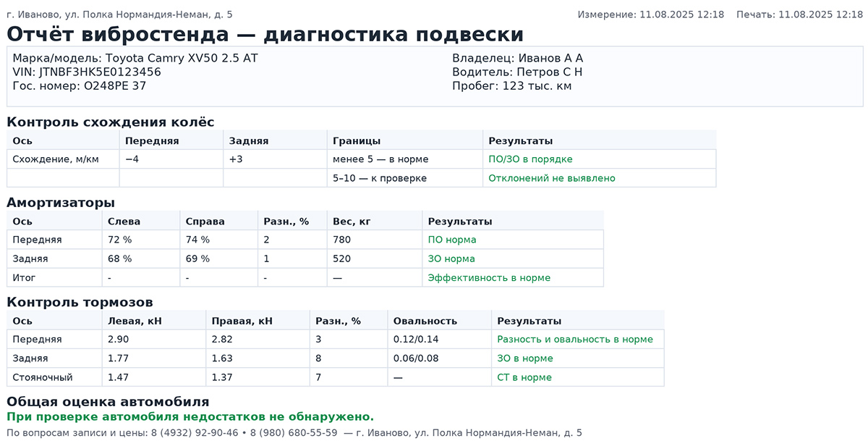Click the result 'Эффективность в норме'

click(489, 277)
